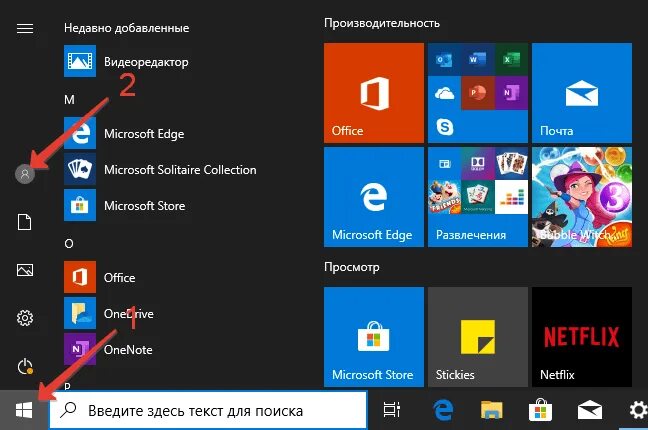Click the Производительность group title
The width and height of the screenshot is (648, 430).
(381, 23)
